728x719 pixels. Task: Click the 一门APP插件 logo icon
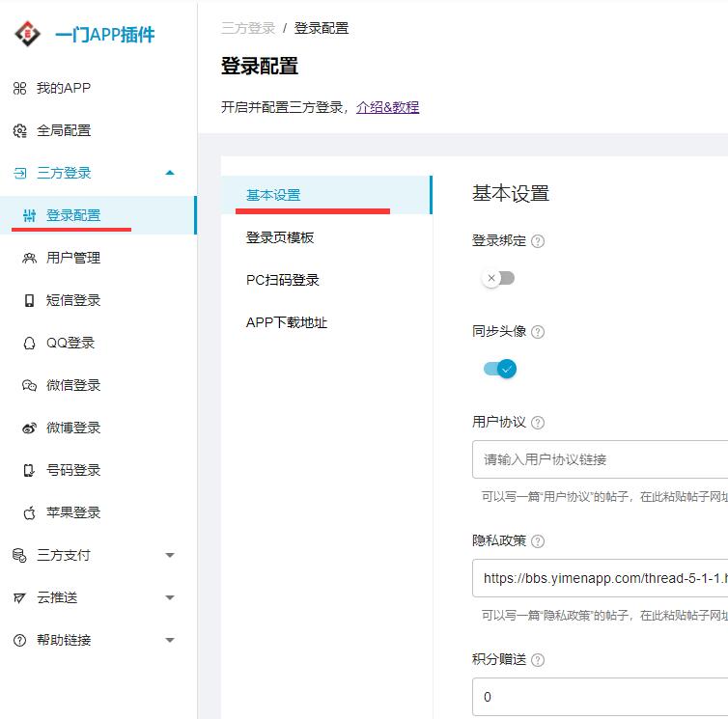27,34
